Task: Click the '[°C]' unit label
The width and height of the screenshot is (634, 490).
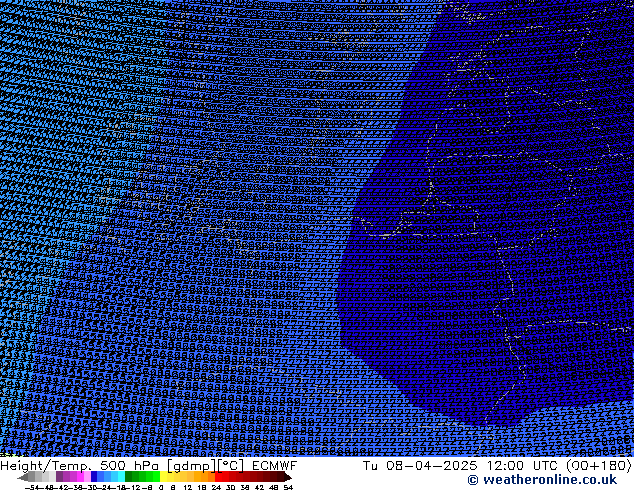Action: point(231,466)
